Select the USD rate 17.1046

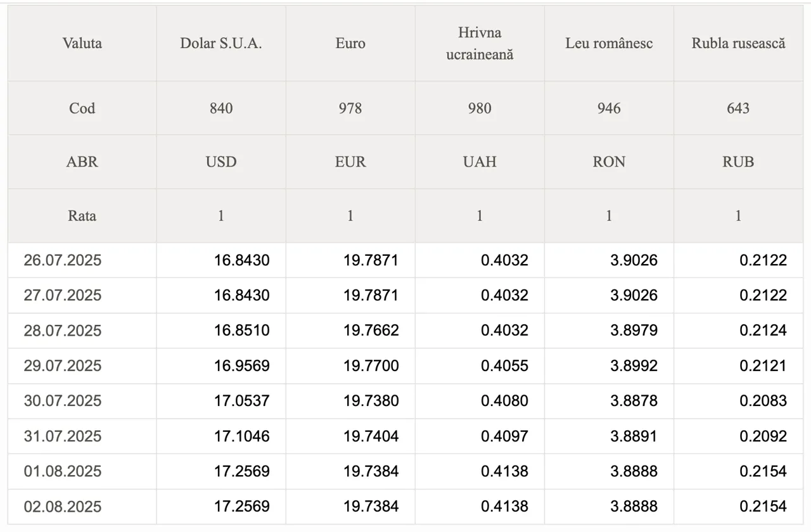241,436
